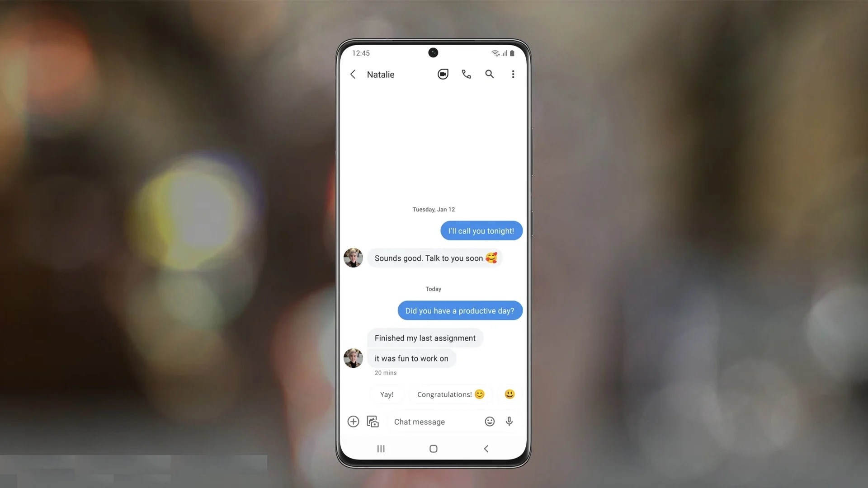Tap Natalie's profile picture thumbnail
868x488 pixels.
coord(354,357)
